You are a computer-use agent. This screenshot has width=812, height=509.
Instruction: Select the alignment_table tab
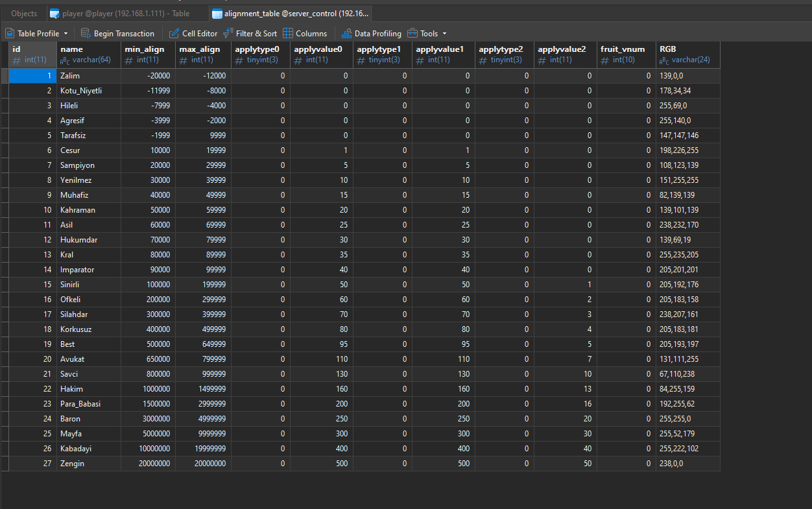click(x=291, y=14)
